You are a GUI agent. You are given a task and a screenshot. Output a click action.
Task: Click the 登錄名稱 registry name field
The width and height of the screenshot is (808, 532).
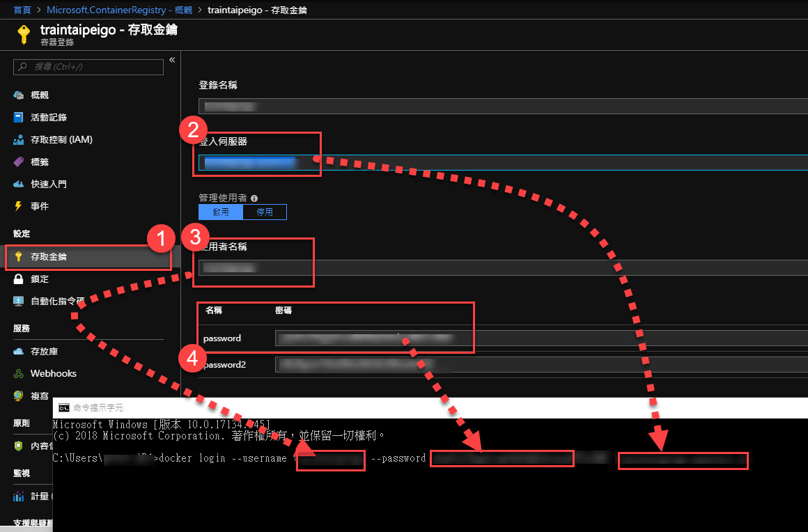(x=503, y=106)
